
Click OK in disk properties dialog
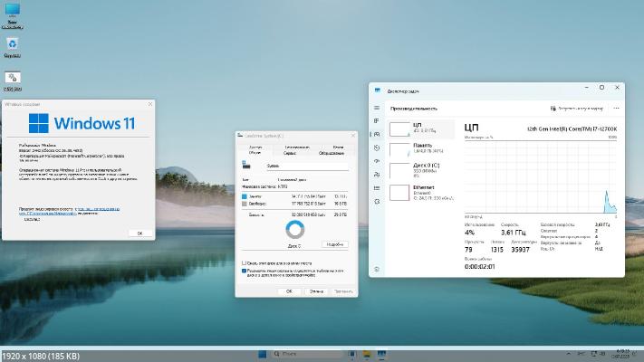[289, 291]
